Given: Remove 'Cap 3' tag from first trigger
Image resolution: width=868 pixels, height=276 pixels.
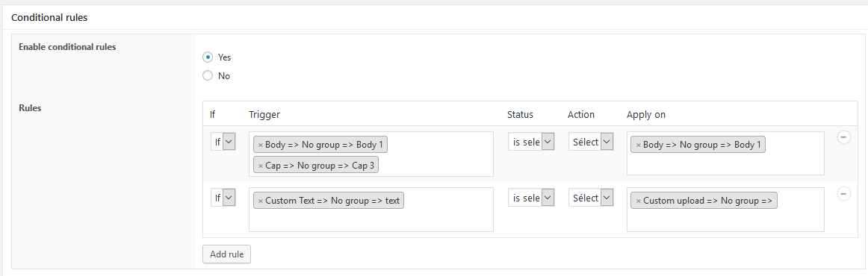Looking at the screenshot, I should tap(261, 166).
